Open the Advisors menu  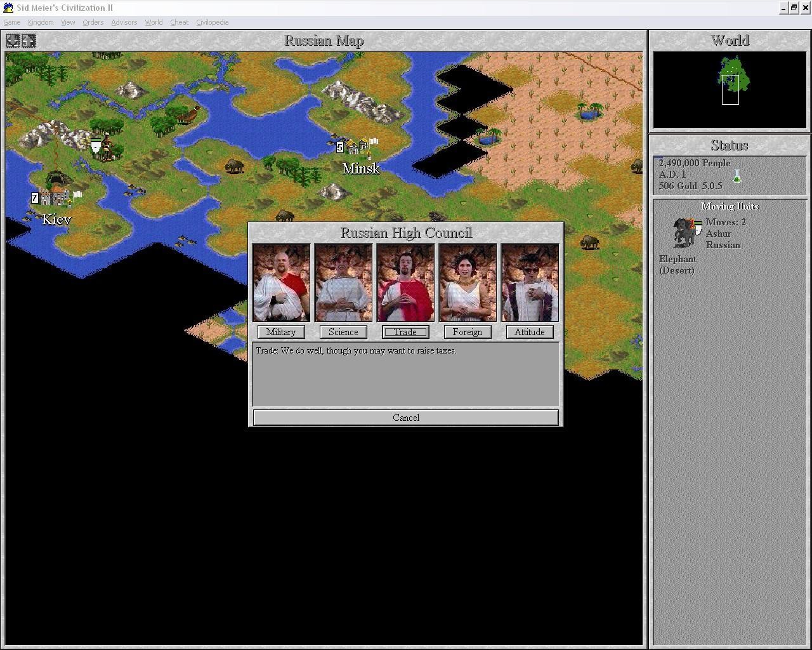(124, 22)
